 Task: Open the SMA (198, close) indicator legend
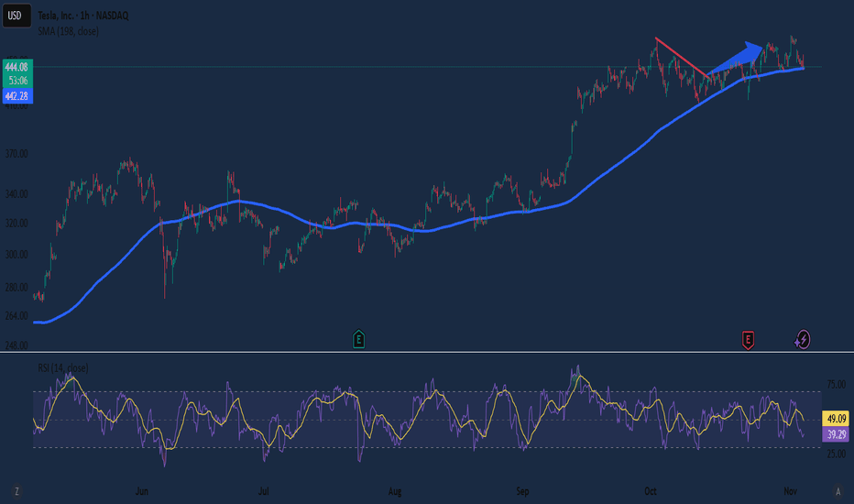click(x=69, y=31)
